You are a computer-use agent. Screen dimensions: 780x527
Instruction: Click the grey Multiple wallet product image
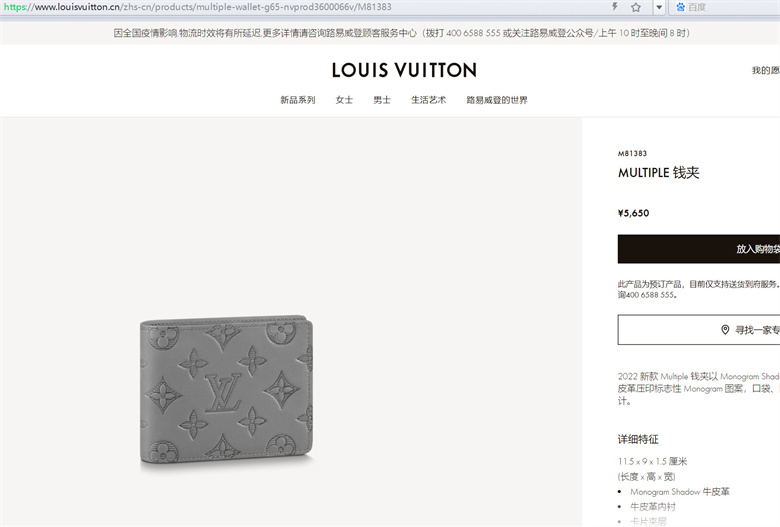click(x=226, y=389)
